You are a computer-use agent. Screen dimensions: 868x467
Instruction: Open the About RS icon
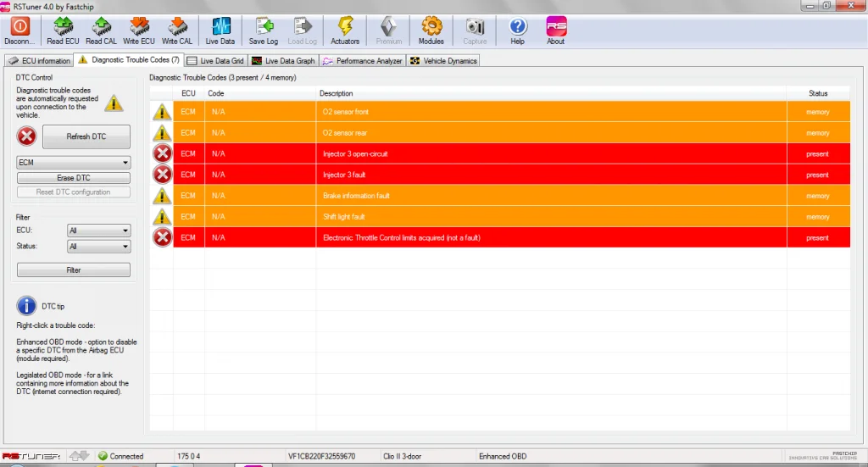(x=556, y=26)
